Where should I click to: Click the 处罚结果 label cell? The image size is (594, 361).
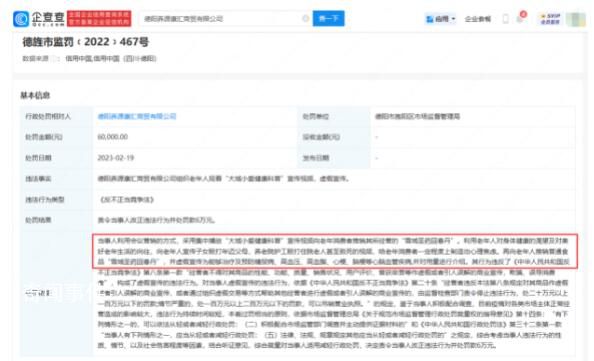pos(56,220)
